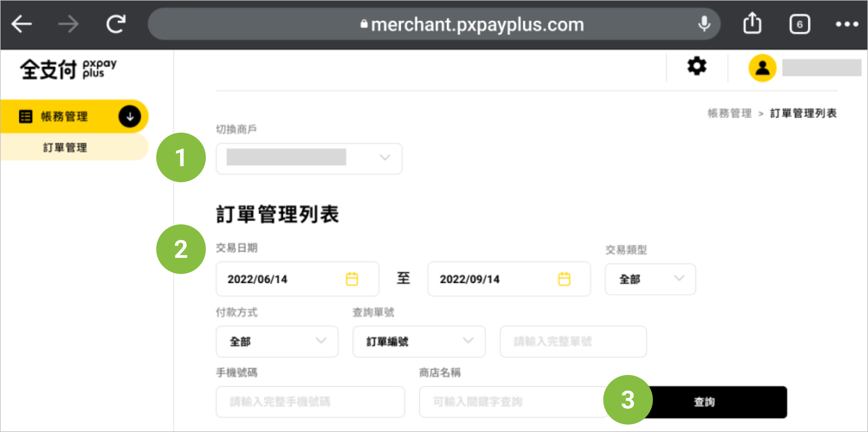Open the 訂單編號 query type dropdown
Viewport: 868px width, 432px height.
pos(419,341)
